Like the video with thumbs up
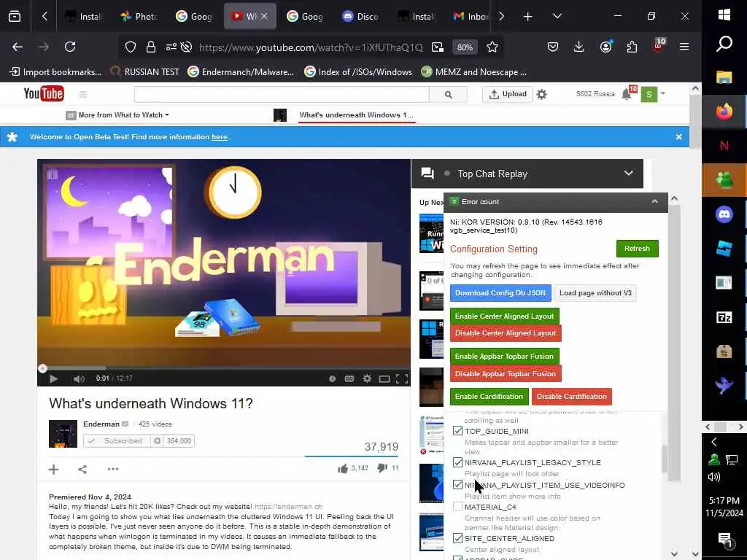Screen dimensions: 747x560 343,469
